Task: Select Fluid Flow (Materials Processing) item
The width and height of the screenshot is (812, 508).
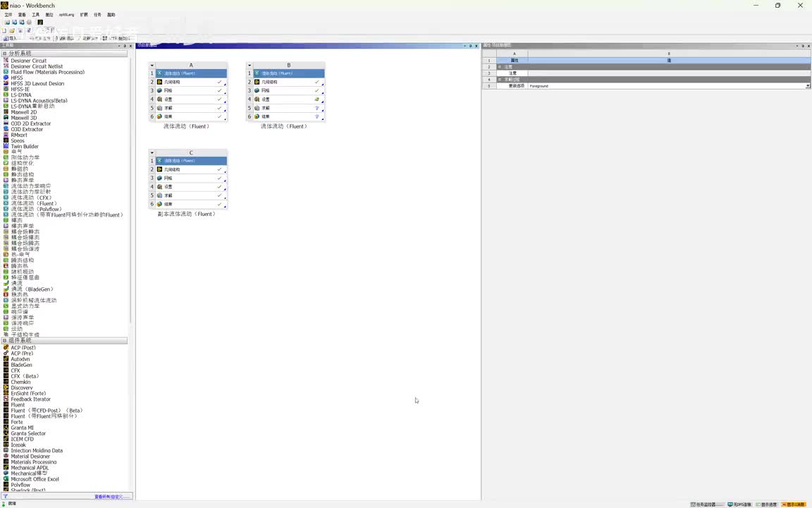Action: tap(48, 72)
